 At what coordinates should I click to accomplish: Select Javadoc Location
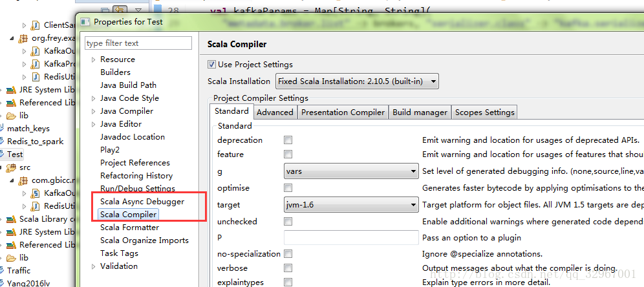click(x=133, y=137)
